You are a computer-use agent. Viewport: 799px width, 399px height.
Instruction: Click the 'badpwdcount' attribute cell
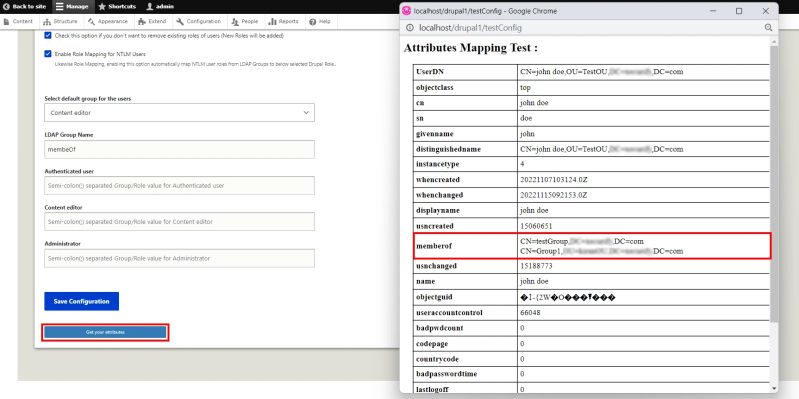(x=465, y=328)
